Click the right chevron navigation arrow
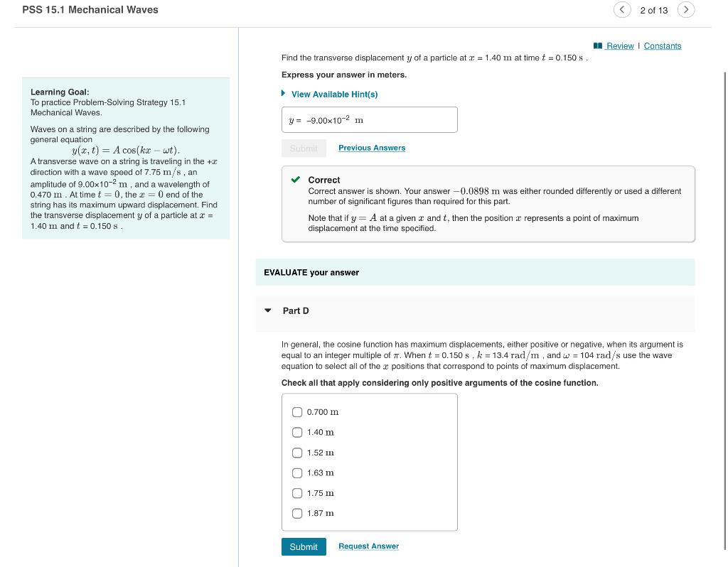The image size is (728, 567). coord(686,10)
